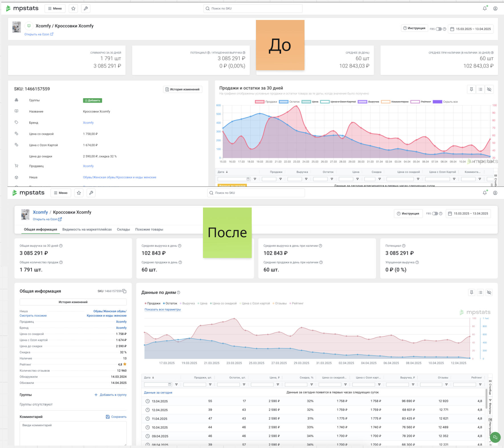Click 'Скрыть все' purple legend swatch in upper chart

437,102
